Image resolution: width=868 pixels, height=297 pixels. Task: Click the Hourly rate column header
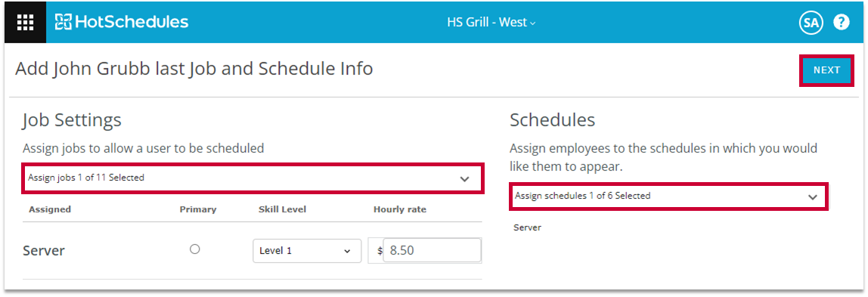pos(400,209)
